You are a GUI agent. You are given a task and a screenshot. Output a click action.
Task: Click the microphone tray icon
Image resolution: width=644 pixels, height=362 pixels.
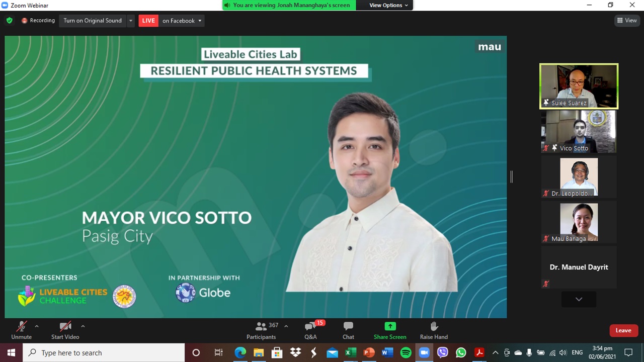529,352
